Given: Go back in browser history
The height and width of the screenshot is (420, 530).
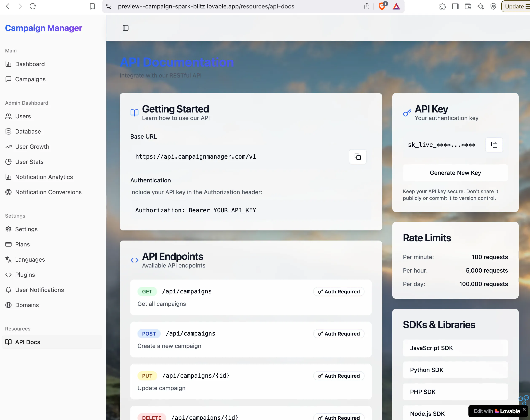Looking at the screenshot, I should pyautogui.click(x=8, y=6).
